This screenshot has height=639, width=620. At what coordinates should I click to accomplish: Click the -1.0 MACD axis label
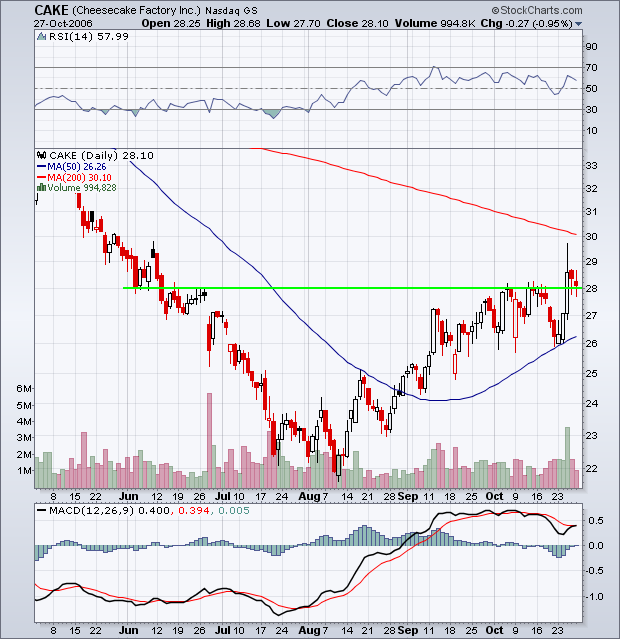click(596, 597)
